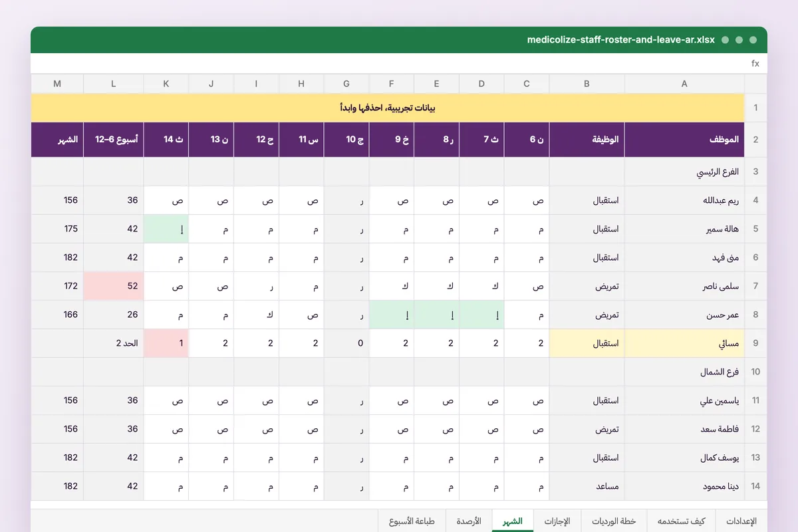Image resolution: width=798 pixels, height=532 pixels.
Task: Click the fx function icon
Action: pos(755,64)
